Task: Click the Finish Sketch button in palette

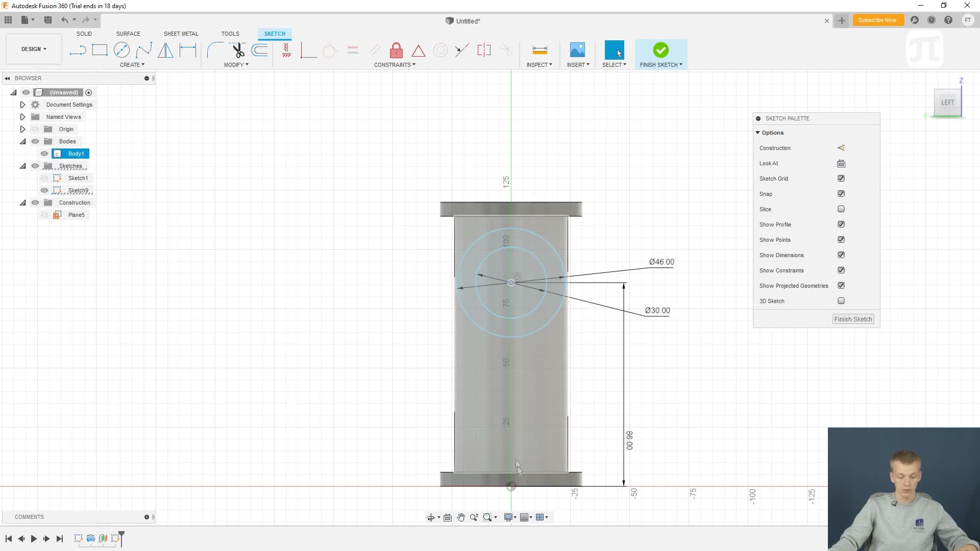Action: point(853,319)
